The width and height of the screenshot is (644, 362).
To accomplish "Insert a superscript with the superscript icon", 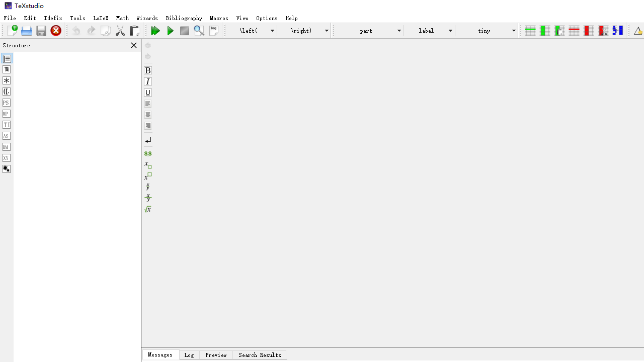I will click(147, 175).
